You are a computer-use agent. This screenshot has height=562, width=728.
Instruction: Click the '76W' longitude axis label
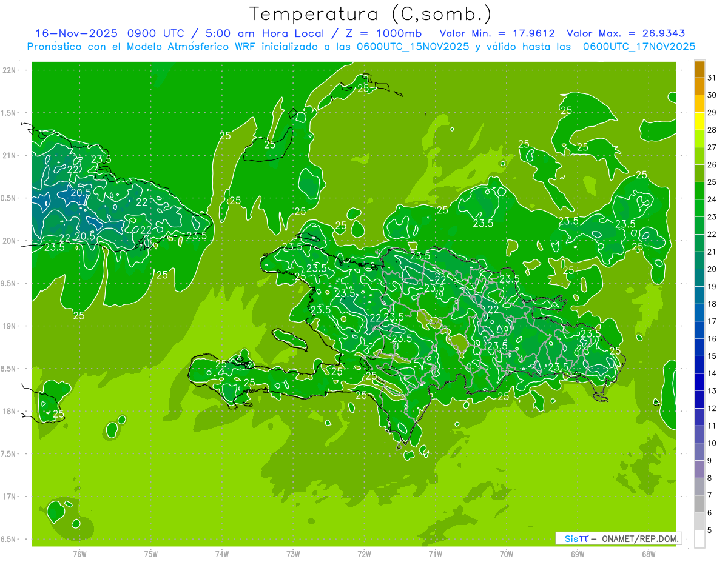(79, 554)
